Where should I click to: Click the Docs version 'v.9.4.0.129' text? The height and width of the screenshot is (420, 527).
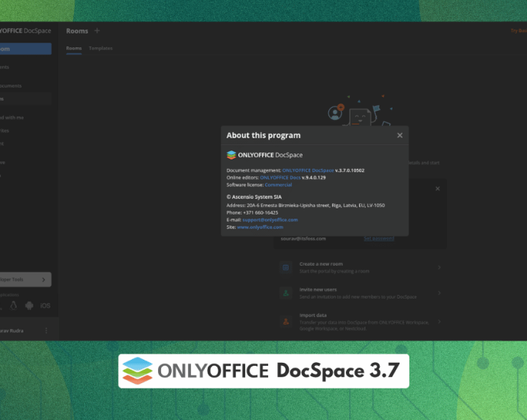point(314,177)
